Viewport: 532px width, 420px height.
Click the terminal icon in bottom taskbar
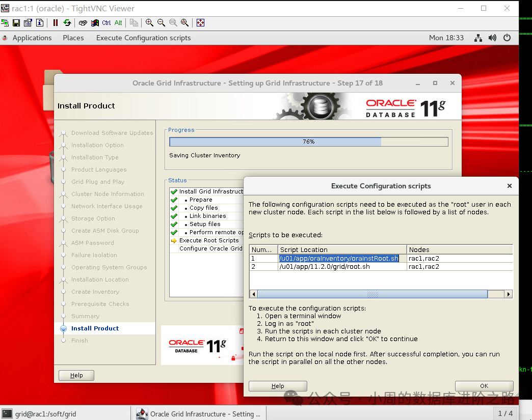tap(7, 413)
